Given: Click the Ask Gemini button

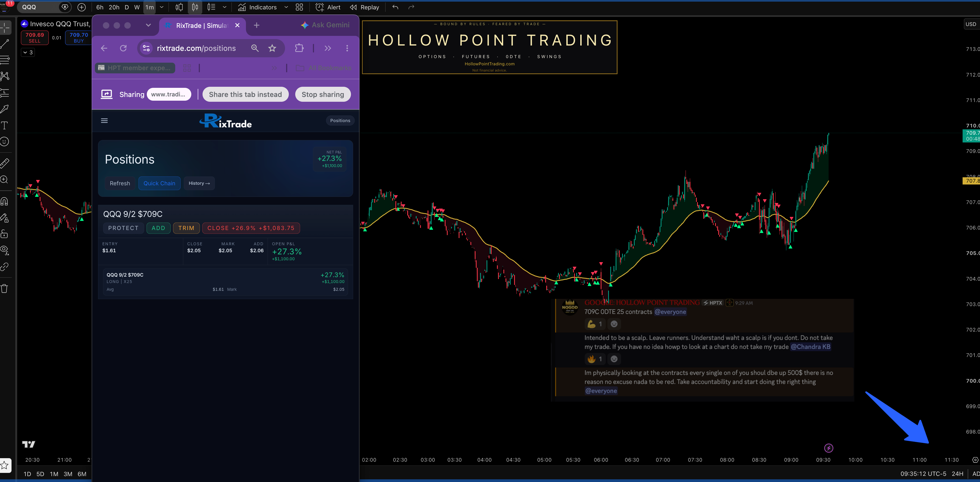Looking at the screenshot, I should coord(325,25).
